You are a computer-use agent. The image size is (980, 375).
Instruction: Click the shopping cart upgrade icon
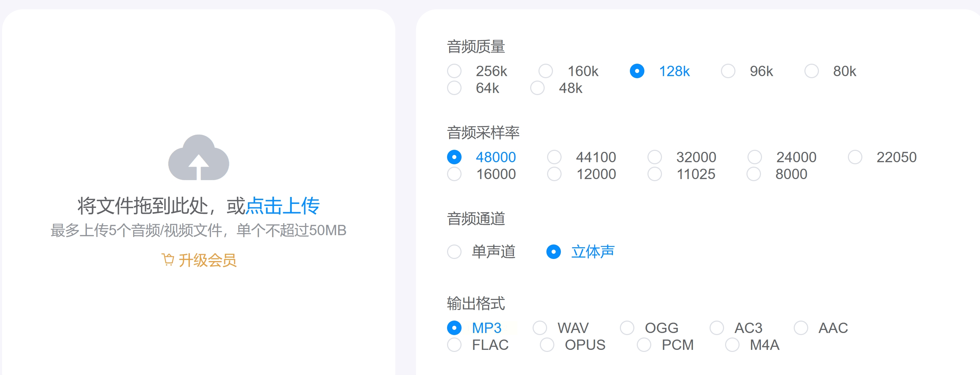click(x=168, y=260)
